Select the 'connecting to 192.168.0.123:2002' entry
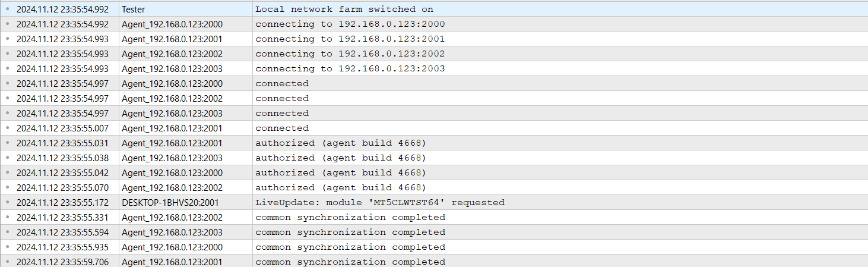 [x=350, y=54]
